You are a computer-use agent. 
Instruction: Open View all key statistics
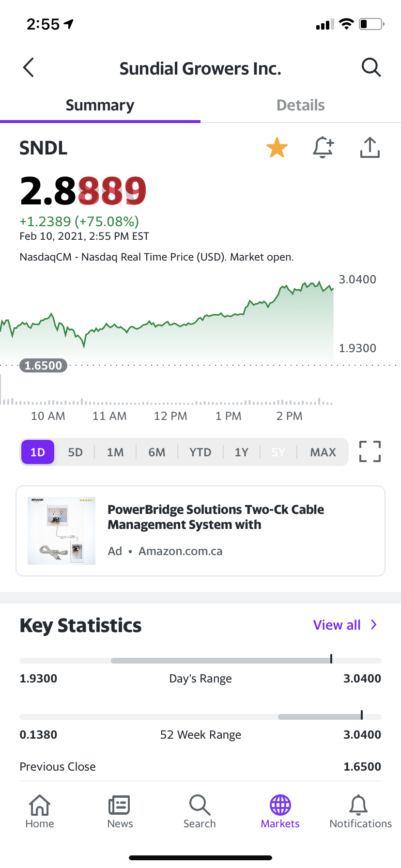337,625
